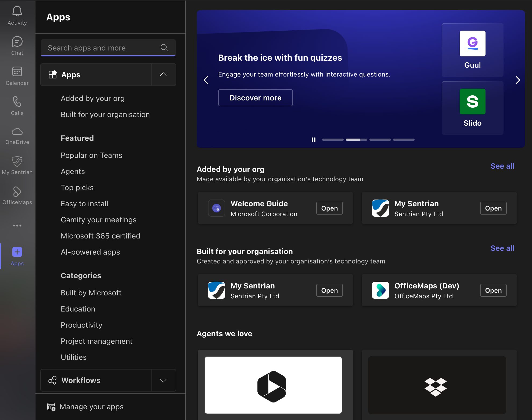The image size is (532, 420).
Task: Click the Guul app tile in the banner
Action: pos(473,50)
